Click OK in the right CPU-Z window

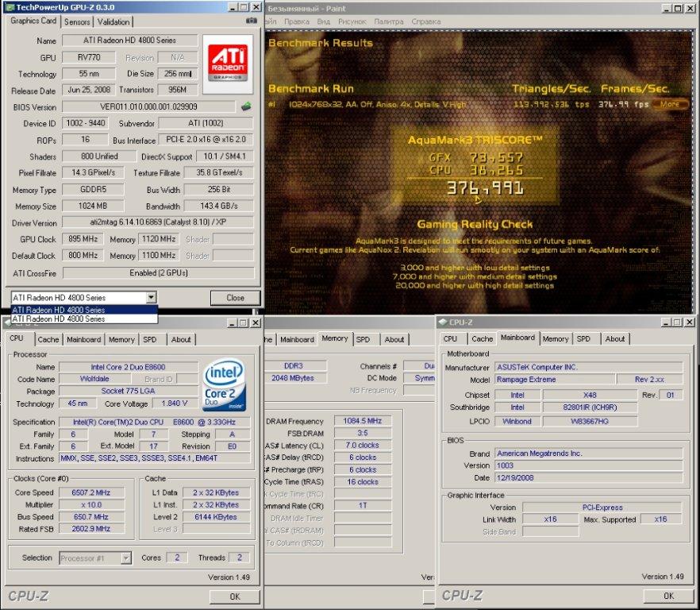[x=668, y=596]
